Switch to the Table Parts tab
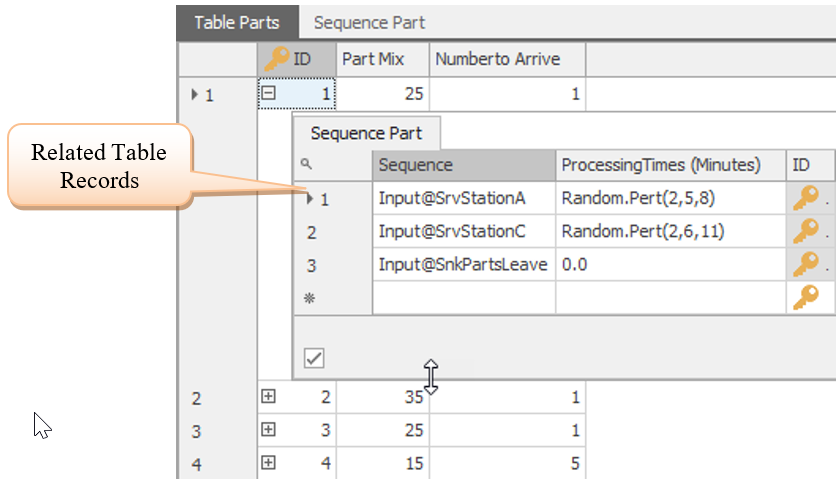 (x=237, y=22)
